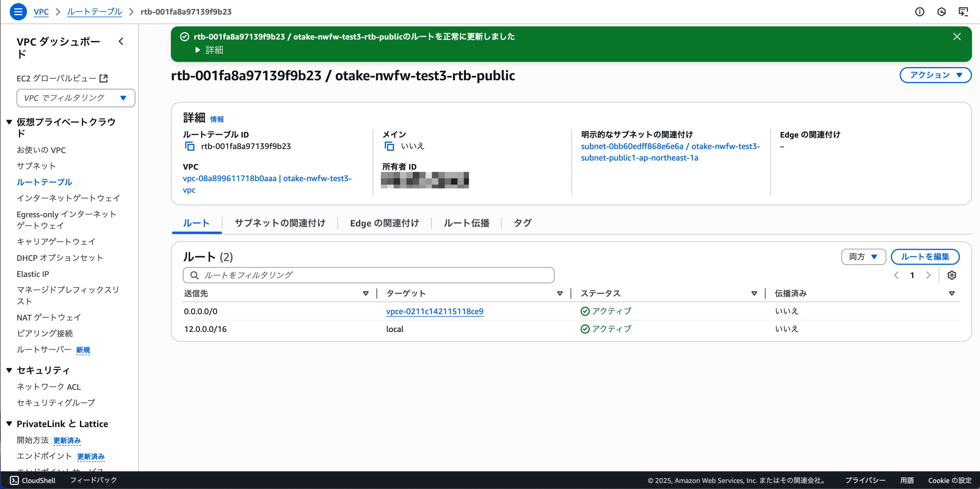Open the VPC でフィルタリング dropdown

tap(76, 98)
